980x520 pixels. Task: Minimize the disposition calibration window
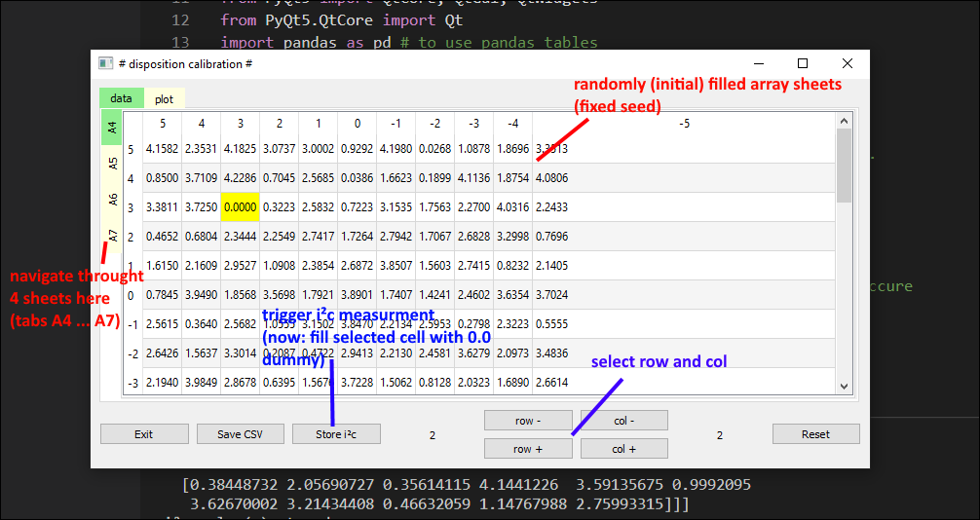pyautogui.click(x=759, y=63)
